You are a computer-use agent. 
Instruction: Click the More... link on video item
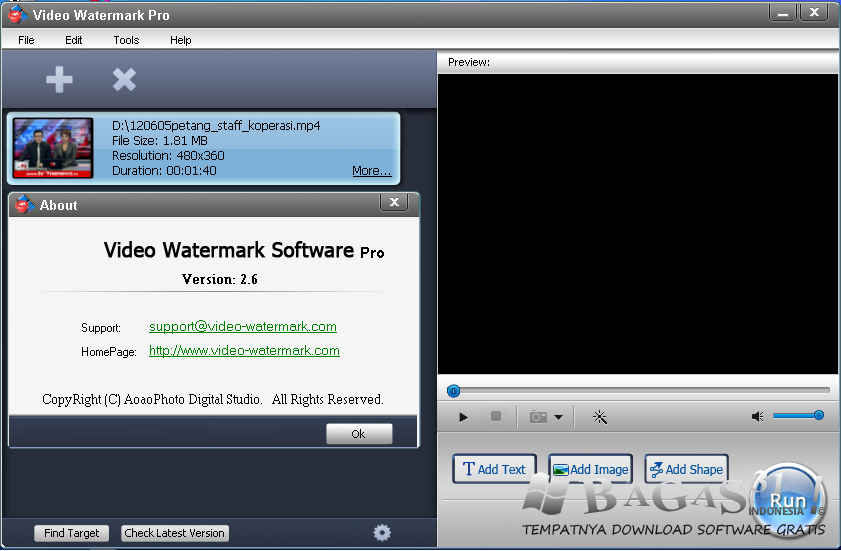pos(372,171)
